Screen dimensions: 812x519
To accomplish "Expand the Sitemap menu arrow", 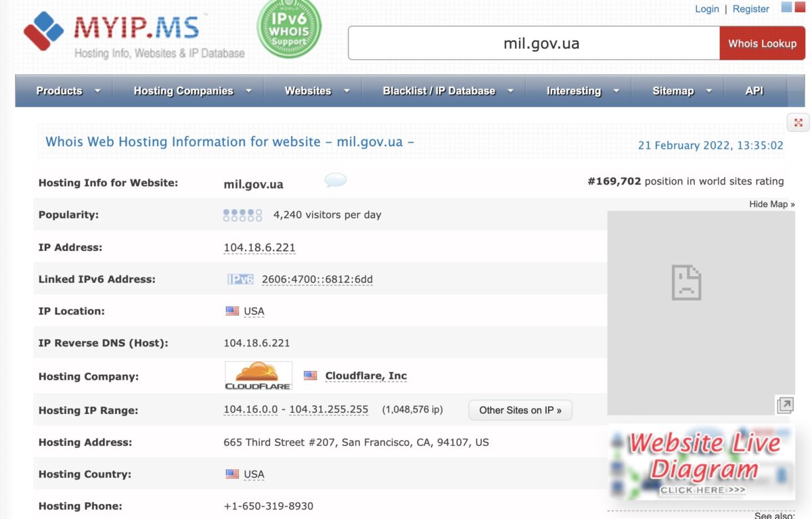I will click(x=708, y=91).
